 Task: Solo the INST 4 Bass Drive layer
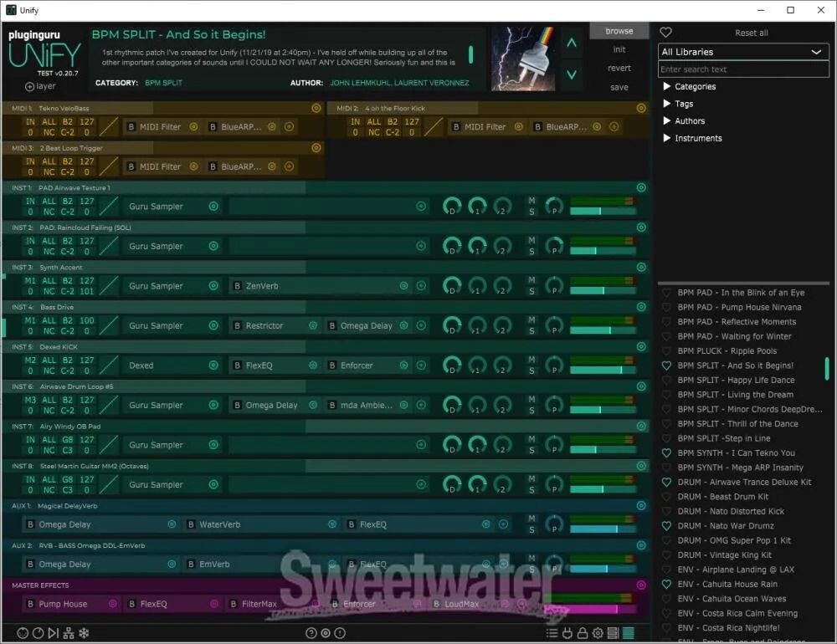531,331
